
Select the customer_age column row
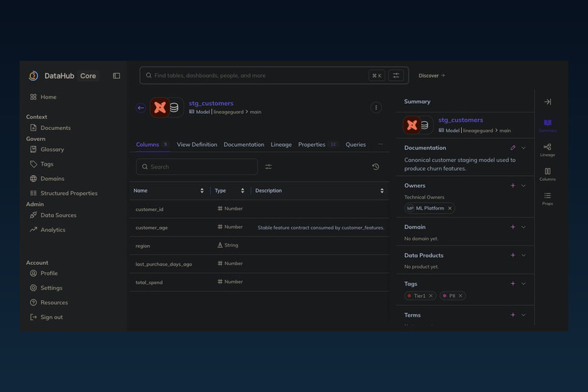(260, 227)
